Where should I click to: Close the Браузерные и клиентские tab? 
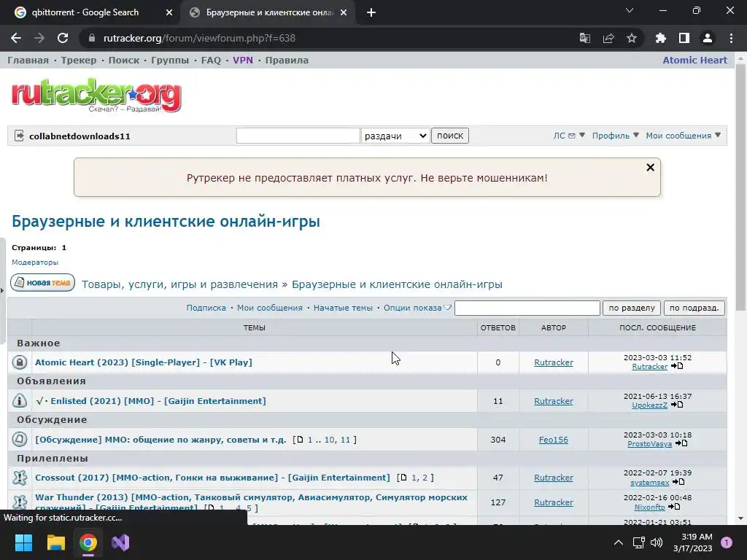(344, 13)
